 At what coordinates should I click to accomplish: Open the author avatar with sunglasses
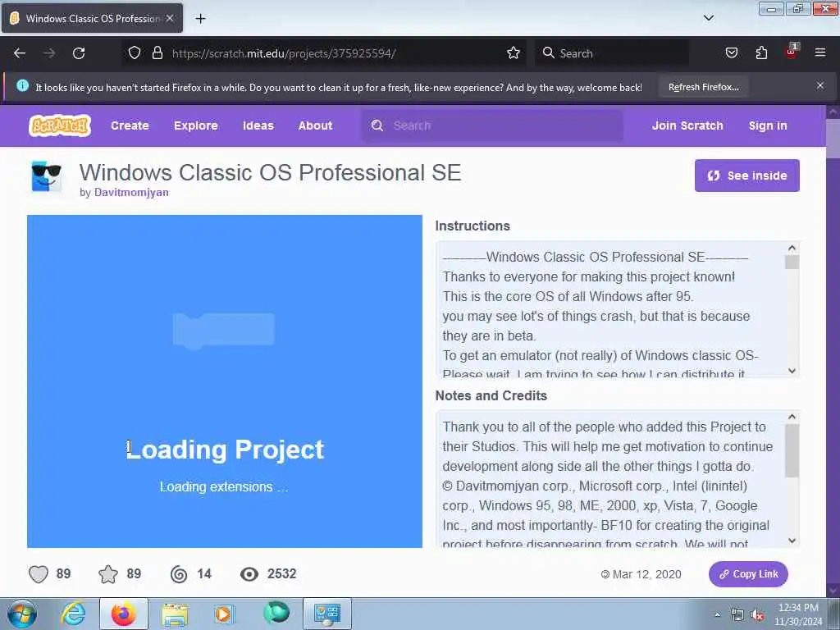(46, 176)
